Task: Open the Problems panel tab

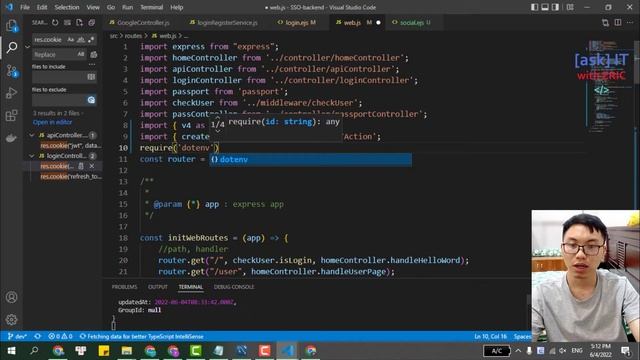Action: pos(124,287)
